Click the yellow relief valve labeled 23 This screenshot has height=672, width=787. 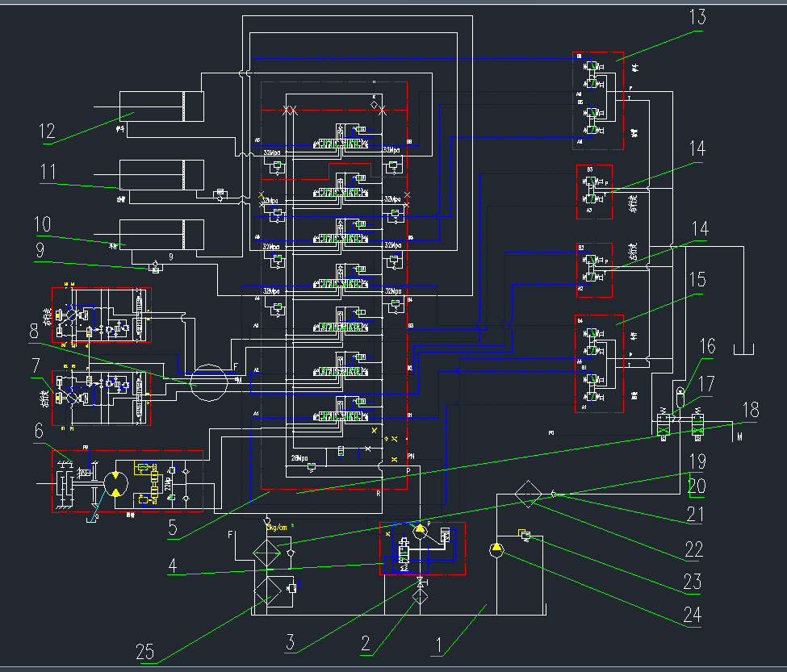[525, 534]
